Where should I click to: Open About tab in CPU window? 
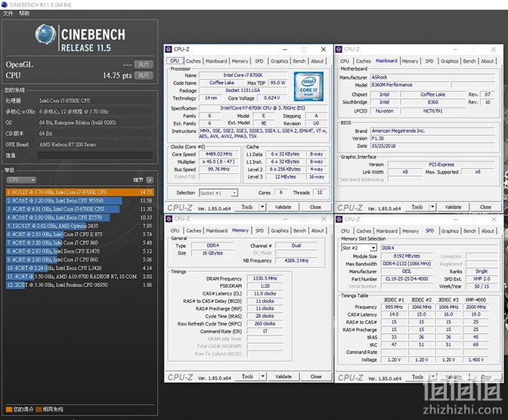[317, 61]
